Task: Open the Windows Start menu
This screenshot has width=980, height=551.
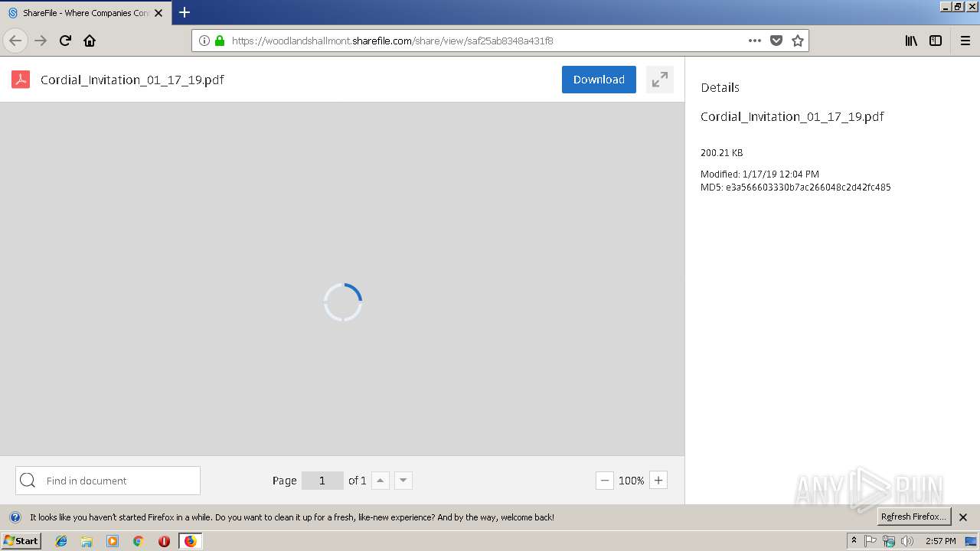Action: point(21,541)
